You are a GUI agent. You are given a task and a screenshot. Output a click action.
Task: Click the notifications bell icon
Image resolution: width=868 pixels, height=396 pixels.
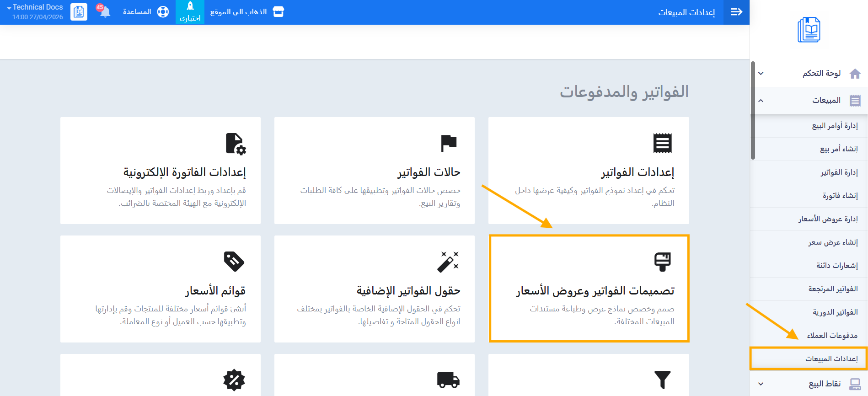click(x=105, y=12)
